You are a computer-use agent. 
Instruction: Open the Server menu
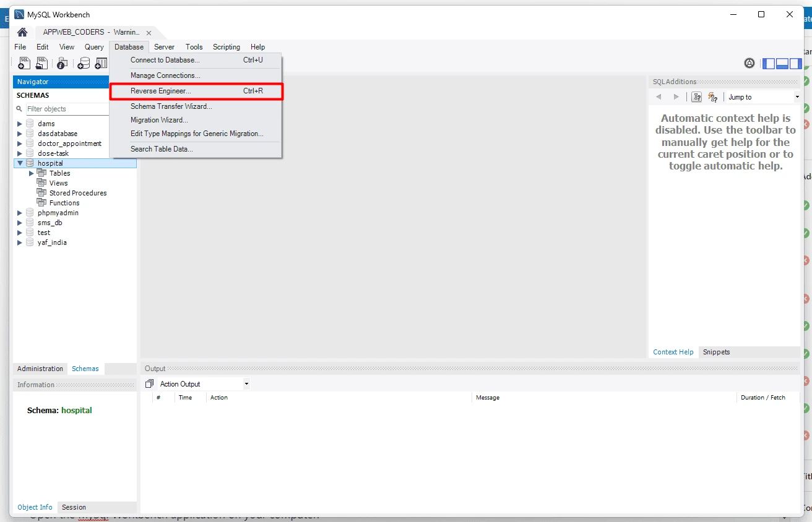coord(164,47)
